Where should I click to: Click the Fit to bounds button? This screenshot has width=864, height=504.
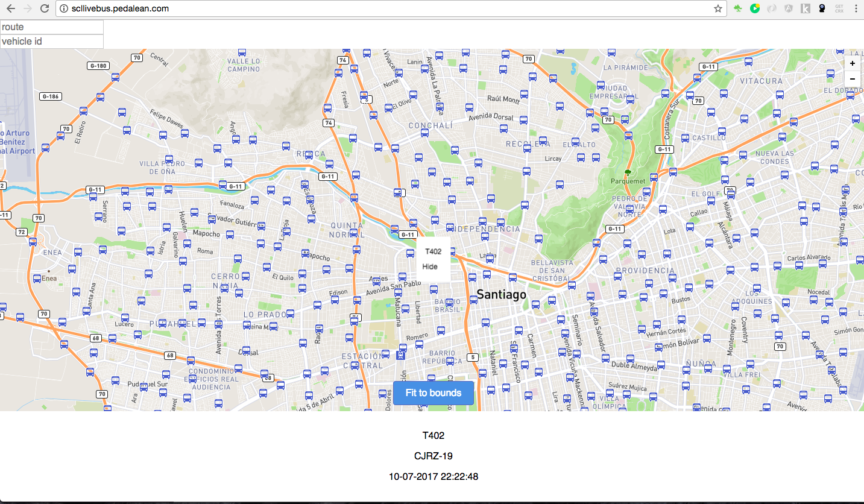[433, 393]
